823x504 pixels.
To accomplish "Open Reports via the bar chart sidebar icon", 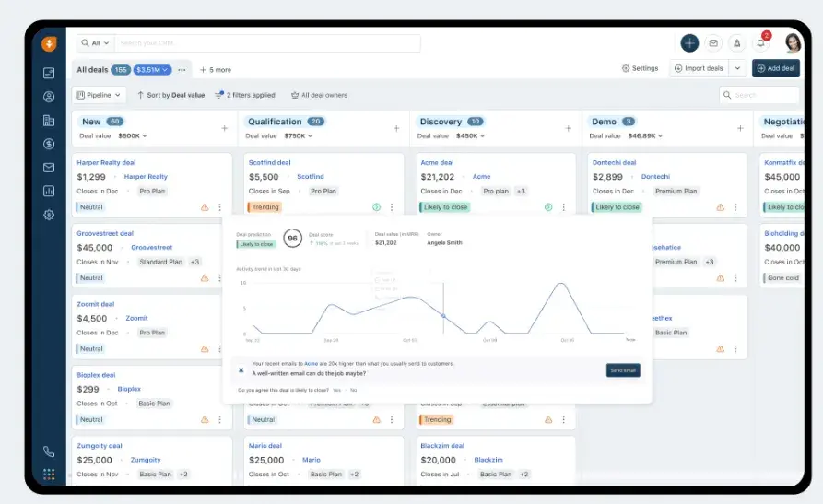I will [x=49, y=191].
